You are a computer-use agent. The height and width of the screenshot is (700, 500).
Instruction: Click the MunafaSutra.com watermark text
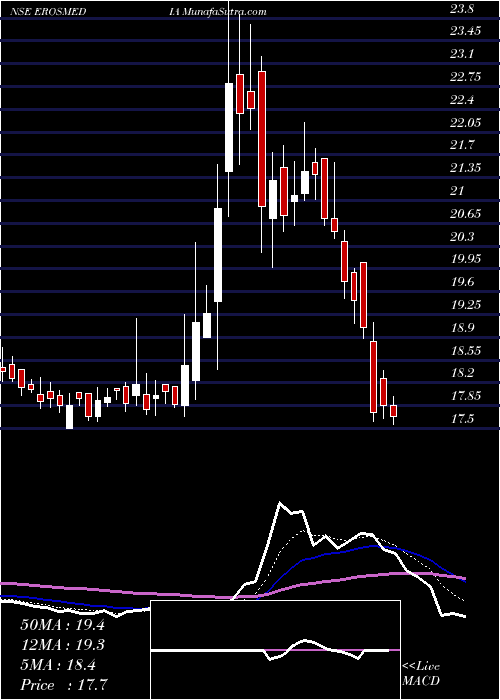click(225, 12)
